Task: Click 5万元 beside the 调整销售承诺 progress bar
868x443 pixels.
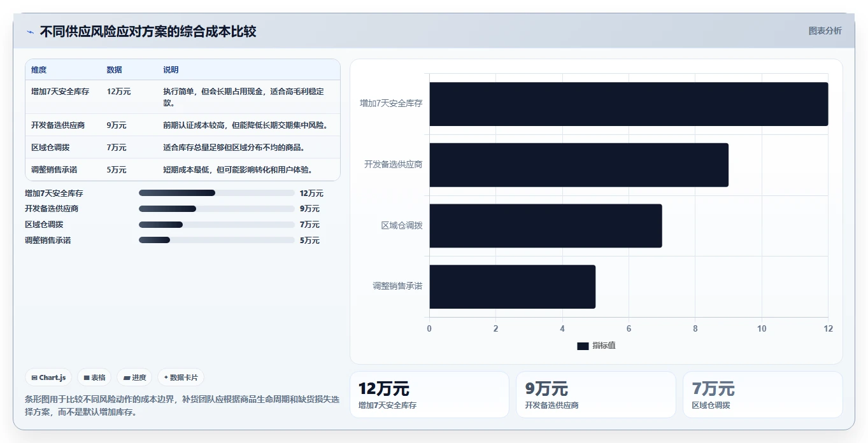Action: (309, 241)
